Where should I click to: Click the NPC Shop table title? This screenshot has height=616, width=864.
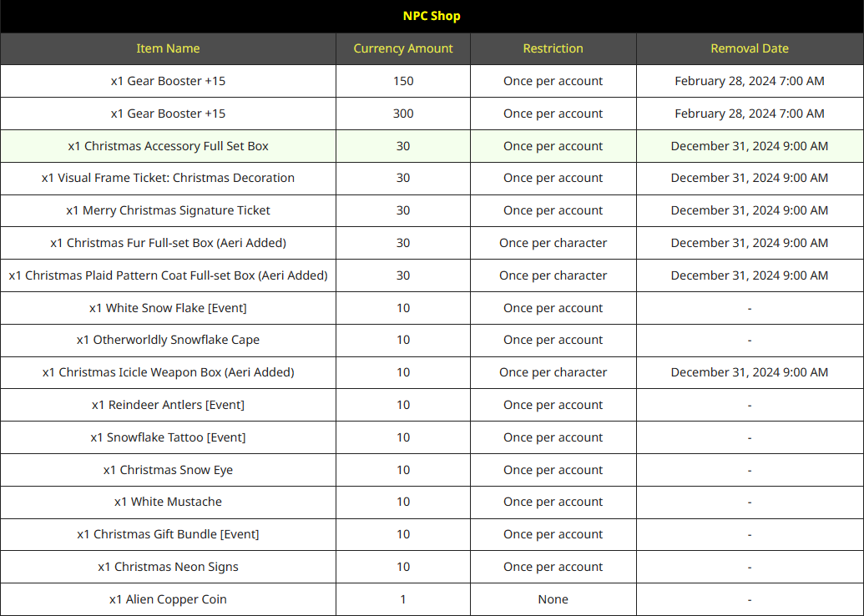(x=432, y=16)
